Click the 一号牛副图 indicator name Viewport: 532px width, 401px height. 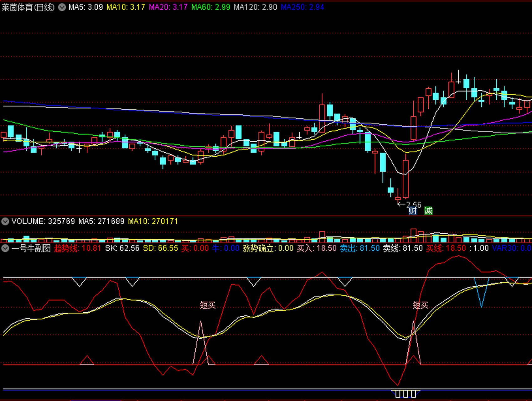31,248
